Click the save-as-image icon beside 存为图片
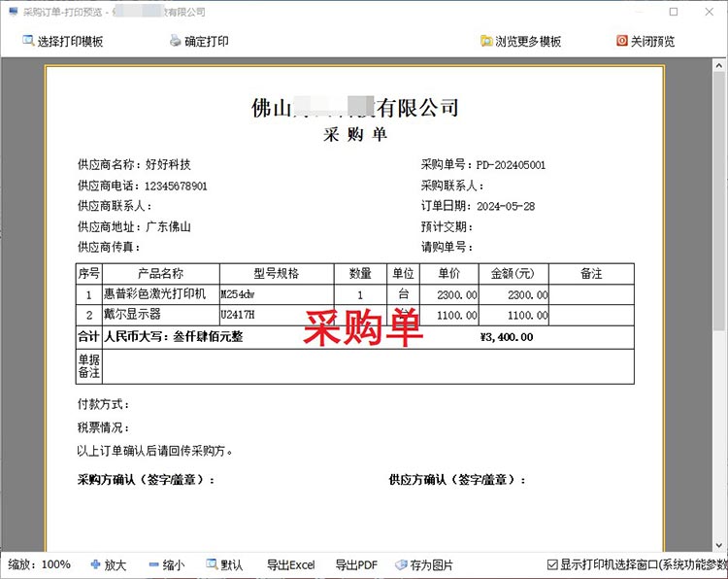728x579 pixels. pos(401,564)
